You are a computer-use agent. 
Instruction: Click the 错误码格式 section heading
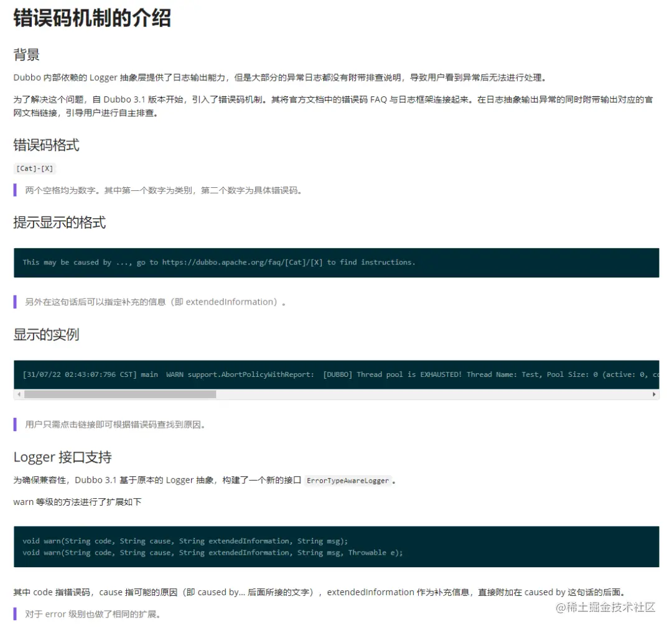[x=46, y=145]
